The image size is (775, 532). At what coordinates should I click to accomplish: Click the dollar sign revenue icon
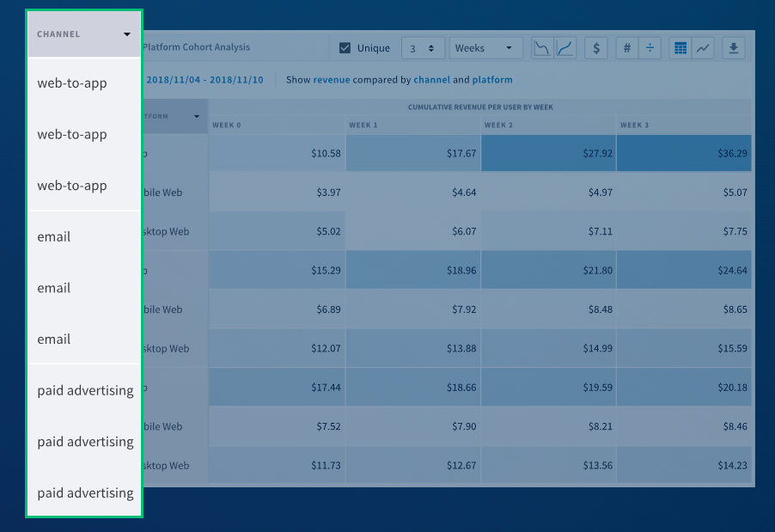tap(596, 48)
